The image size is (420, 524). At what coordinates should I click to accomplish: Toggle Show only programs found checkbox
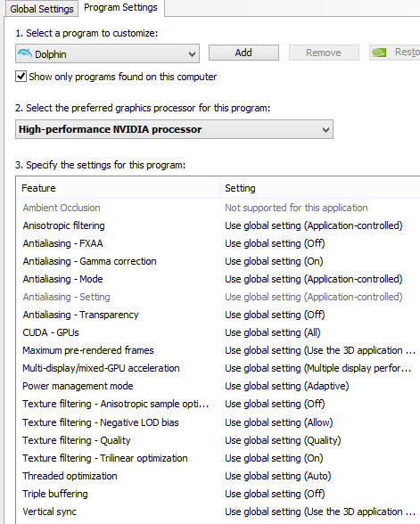21,77
